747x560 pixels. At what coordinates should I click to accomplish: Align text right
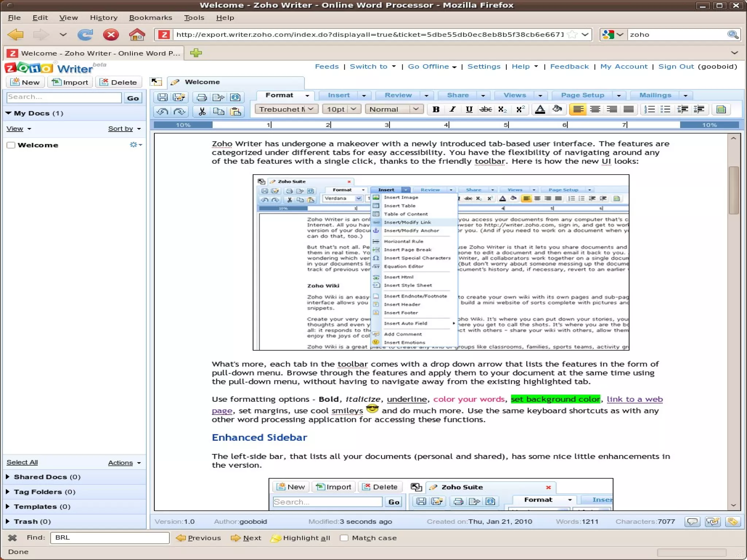pos(612,109)
